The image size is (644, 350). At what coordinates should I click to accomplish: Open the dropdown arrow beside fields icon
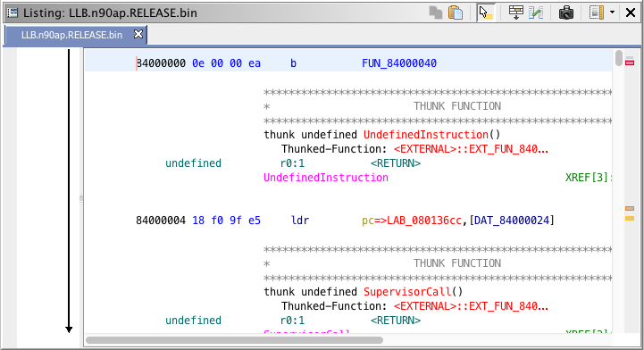point(612,12)
